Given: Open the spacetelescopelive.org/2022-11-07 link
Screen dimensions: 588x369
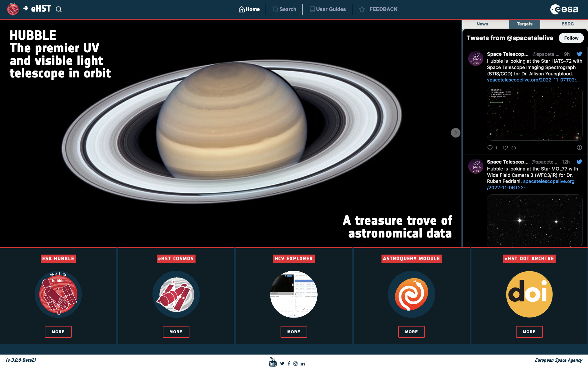Looking at the screenshot, I should pyautogui.click(x=533, y=80).
